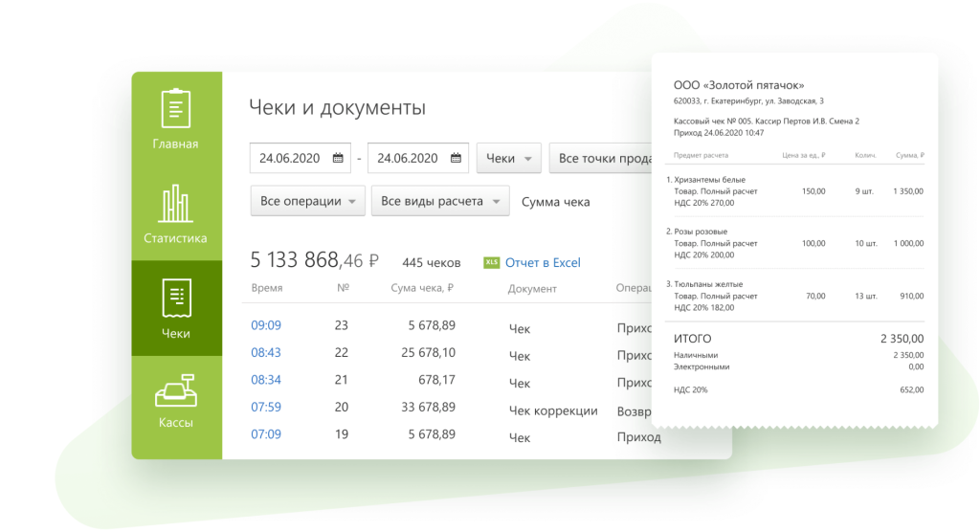Open the receipt at 08:43
The image size is (980, 532).
[266, 353]
